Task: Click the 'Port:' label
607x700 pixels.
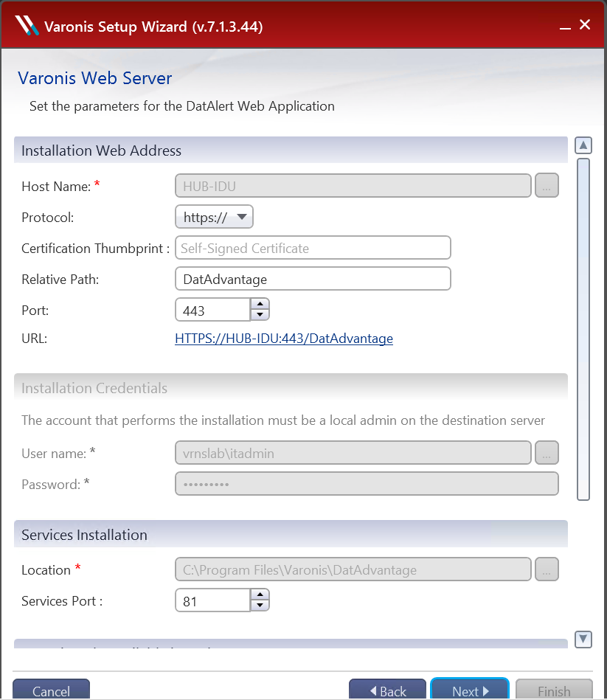Action: click(35, 311)
